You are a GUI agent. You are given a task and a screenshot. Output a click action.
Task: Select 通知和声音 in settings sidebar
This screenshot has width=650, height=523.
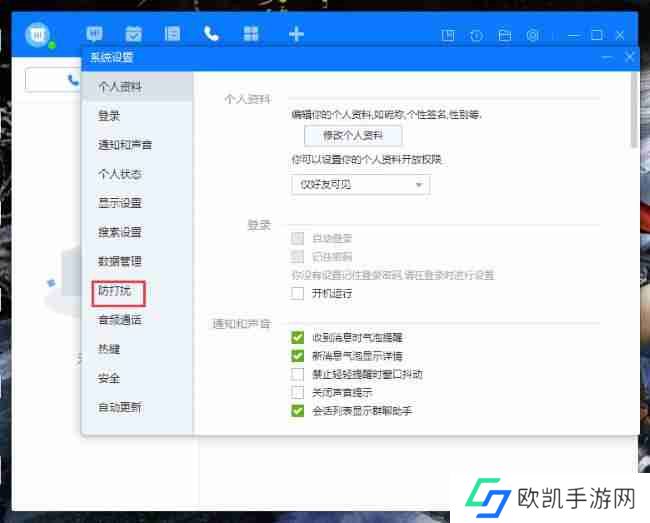pos(137,145)
